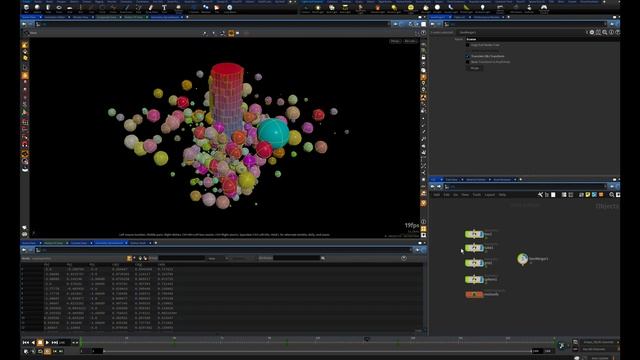Stop playback with the orange stop button
This screenshot has width=640, height=360.
coord(40,342)
